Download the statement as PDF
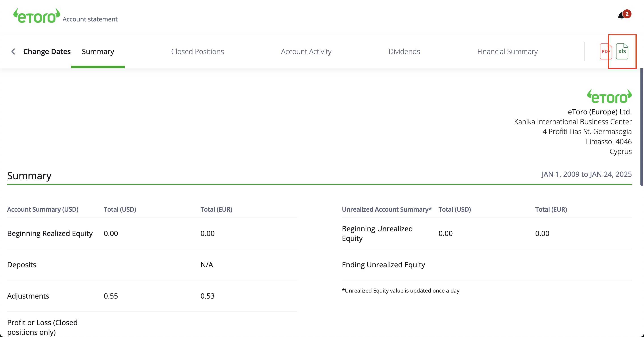The width and height of the screenshot is (644, 337). coord(606,51)
